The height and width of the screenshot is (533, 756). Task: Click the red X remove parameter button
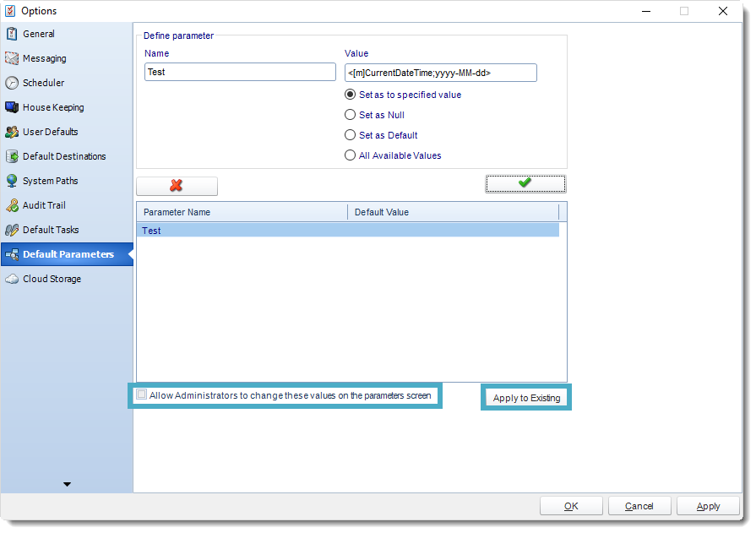coord(177,185)
